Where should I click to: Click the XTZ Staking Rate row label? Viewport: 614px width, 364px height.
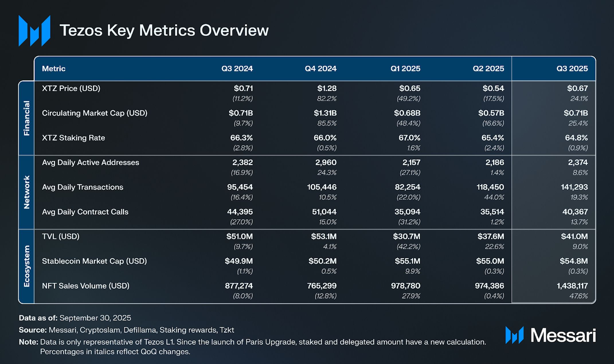click(73, 138)
